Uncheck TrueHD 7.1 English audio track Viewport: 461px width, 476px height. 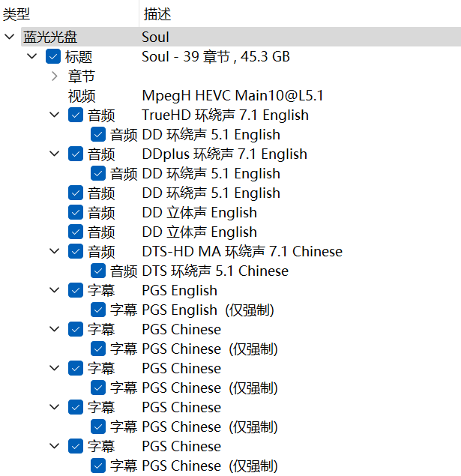tap(76, 115)
